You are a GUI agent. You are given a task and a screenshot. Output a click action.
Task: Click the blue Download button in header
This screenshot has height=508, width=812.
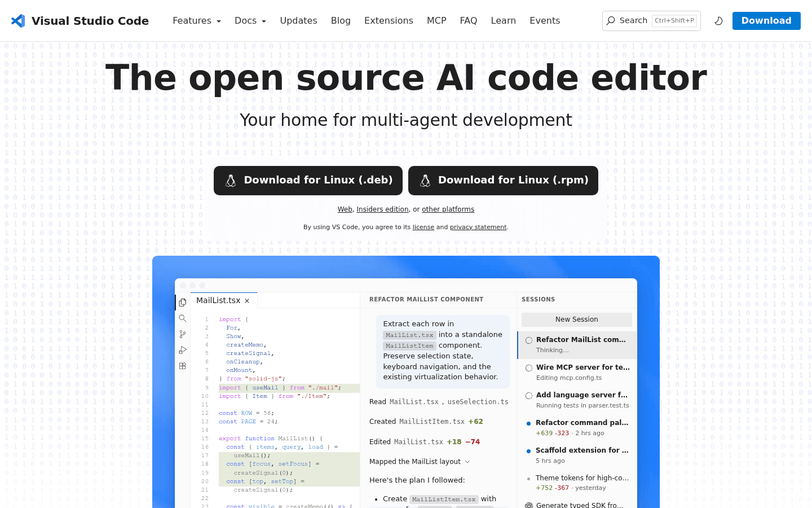(766, 21)
